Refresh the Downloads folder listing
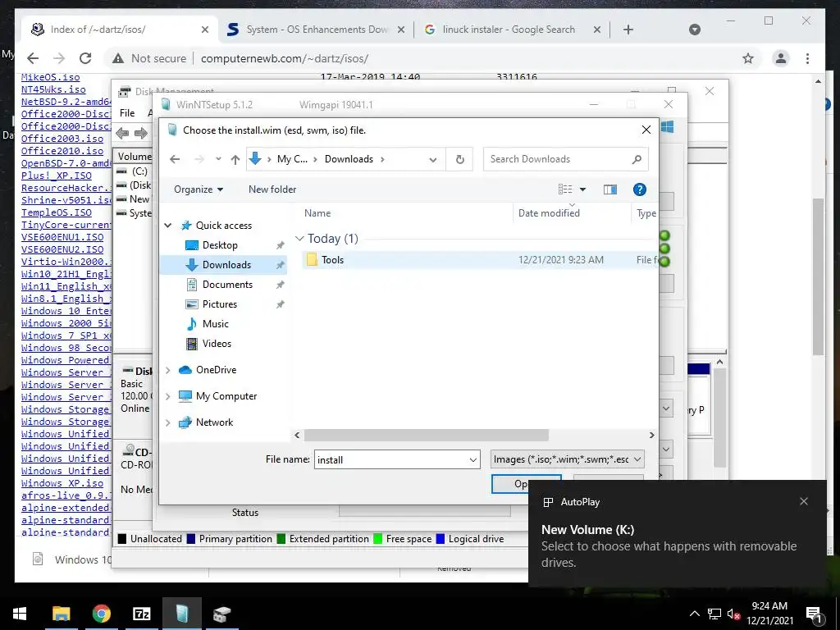The height and width of the screenshot is (630, 840). pyautogui.click(x=459, y=159)
